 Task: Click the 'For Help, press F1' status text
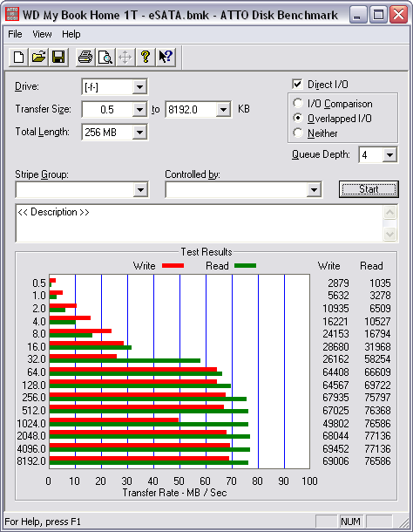coord(43,522)
